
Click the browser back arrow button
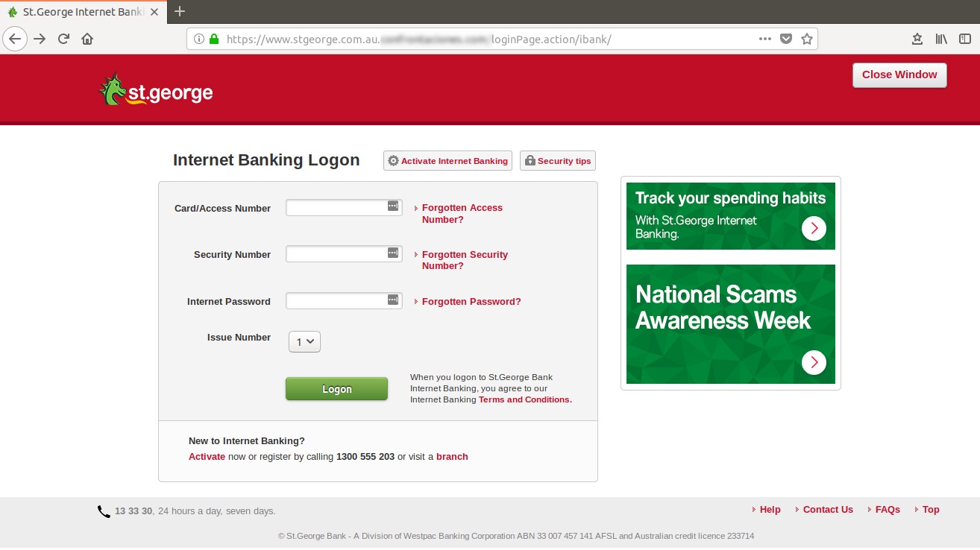pos(15,39)
